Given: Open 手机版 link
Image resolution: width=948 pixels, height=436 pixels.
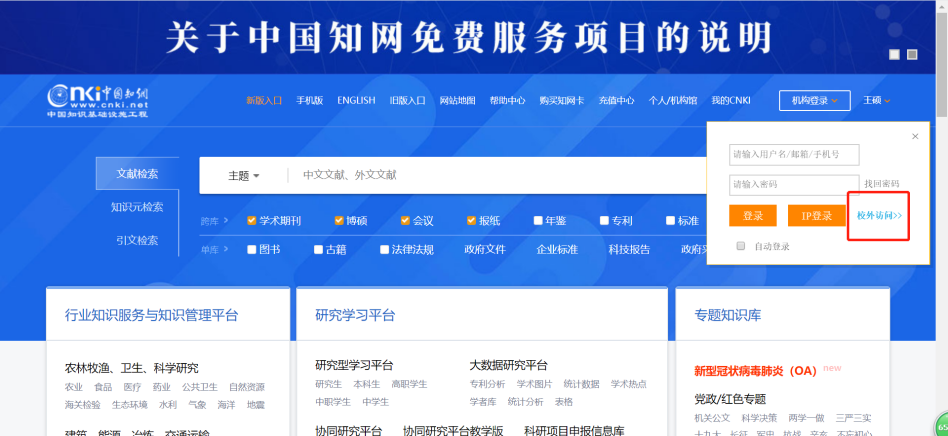Looking at the screenshot, I should point(310,100).
